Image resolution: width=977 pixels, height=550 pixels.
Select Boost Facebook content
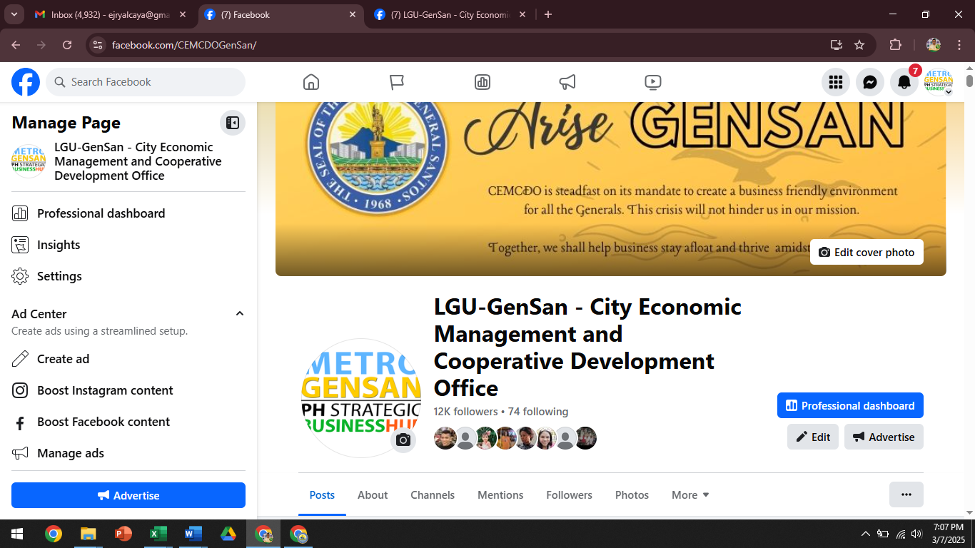[x=128, y=422]
